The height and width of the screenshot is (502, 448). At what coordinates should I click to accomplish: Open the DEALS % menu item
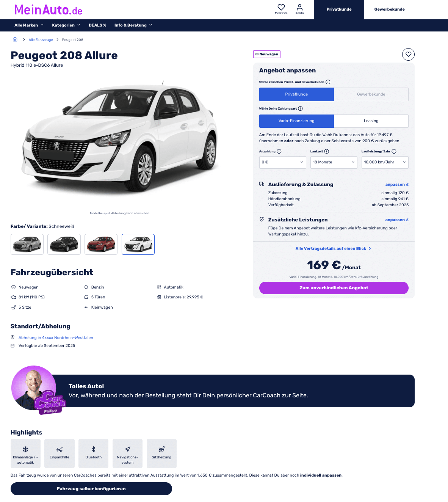[97, 25]
